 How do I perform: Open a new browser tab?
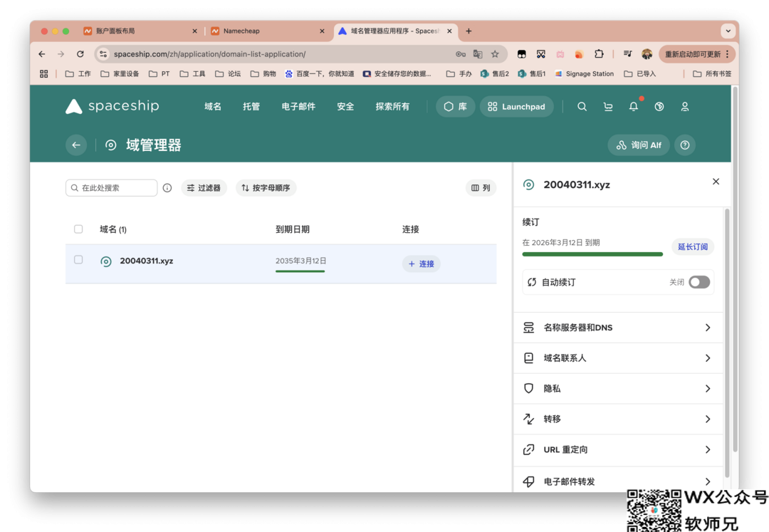pyautogui.click(x=469, y=31)
